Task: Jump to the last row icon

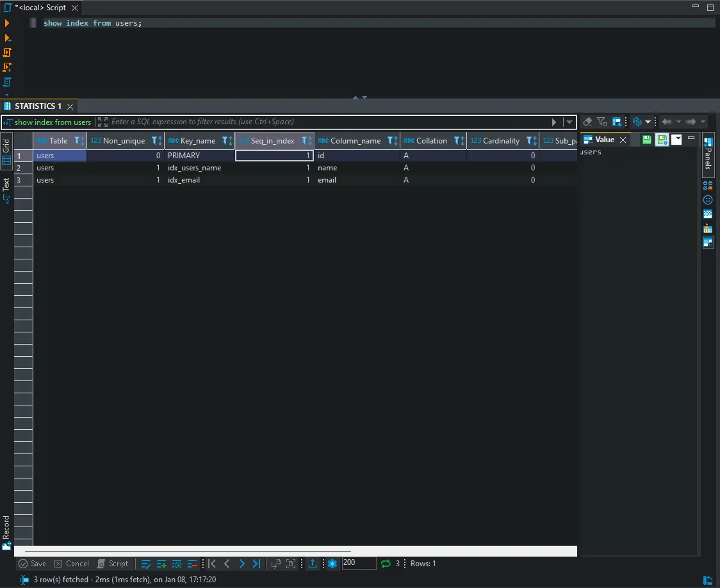Action: (x=256, y=564)
